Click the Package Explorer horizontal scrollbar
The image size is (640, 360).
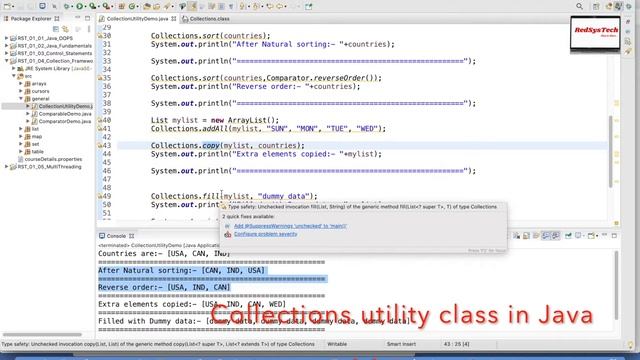(x=42, y=334)
